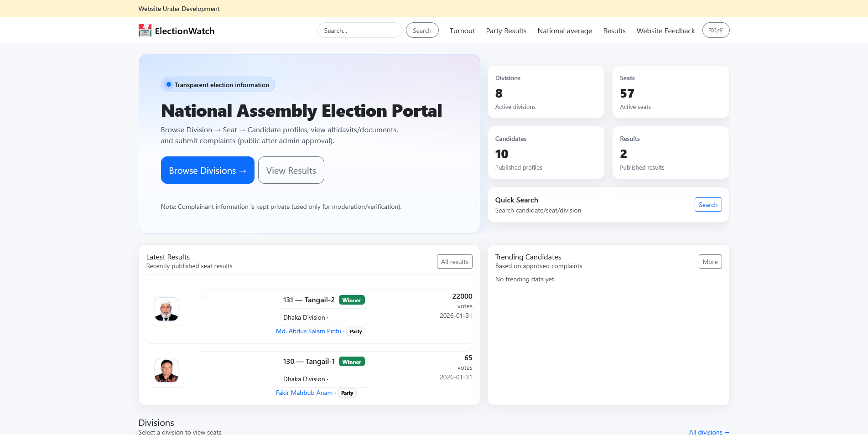Open the Website Feedback page
The image size is (868, 435).
coord(665,31)
